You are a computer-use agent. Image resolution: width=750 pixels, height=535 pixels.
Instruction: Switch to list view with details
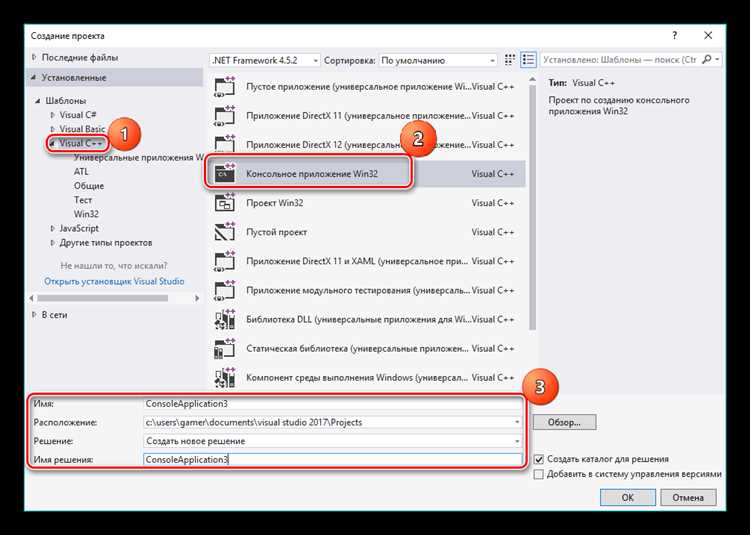click(x=528, y=60)
